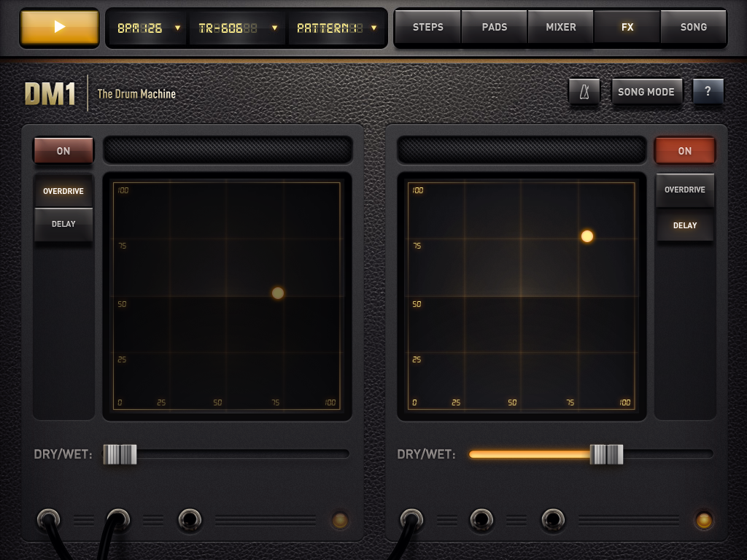Open help with the question mark icon

click(x=708, y=92)
